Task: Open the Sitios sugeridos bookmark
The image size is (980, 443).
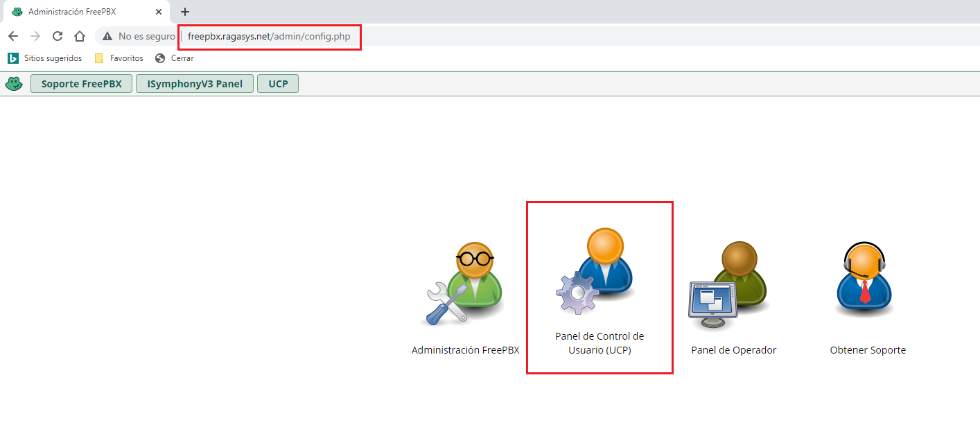Action: click(45, 58)
